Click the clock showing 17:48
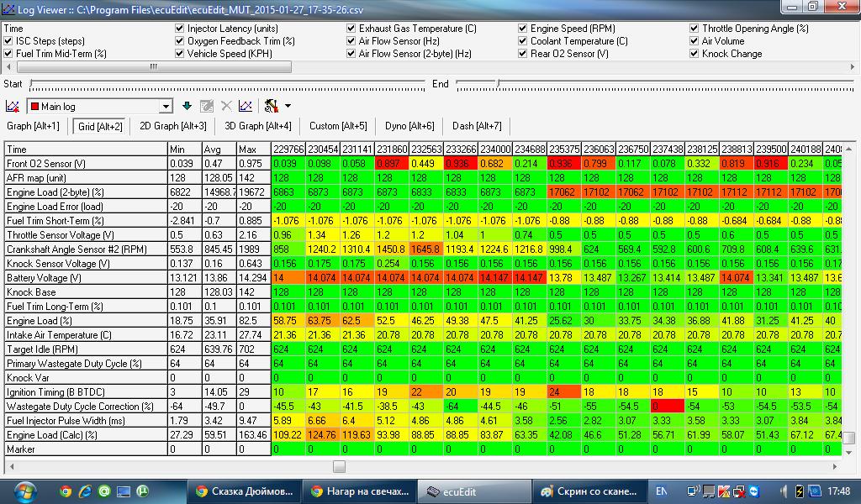This screenshot has height=504, width=861. pos(838,491)
